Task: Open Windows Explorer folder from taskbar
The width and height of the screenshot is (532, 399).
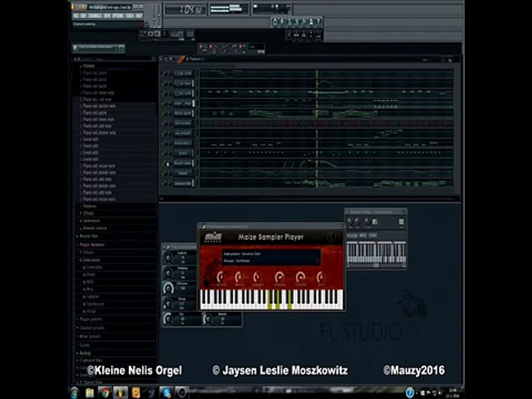Action: click(90, 392)
